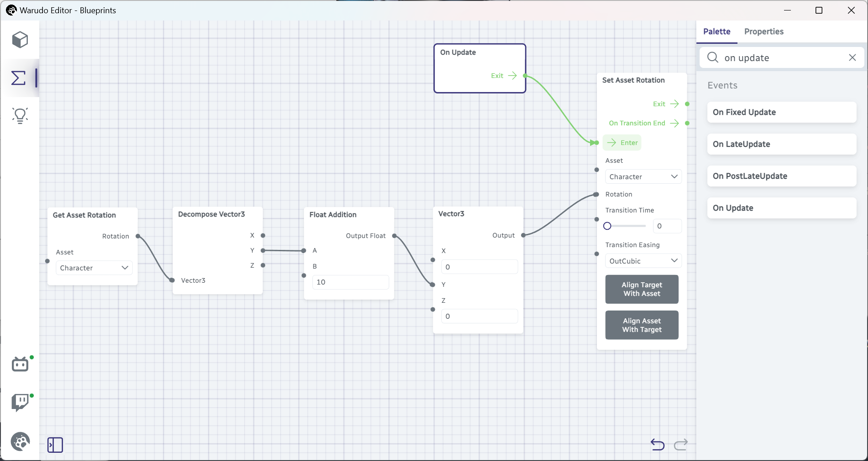Maximize the Warudo Editor window
The width and height of the screenshot is (868, 461).
tap(819, 10)
